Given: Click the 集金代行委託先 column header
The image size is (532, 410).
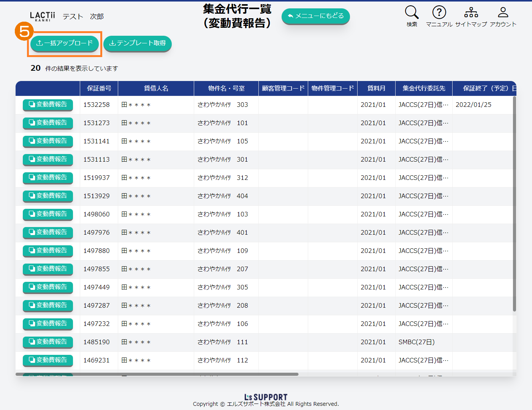Looking at the screenshot, I should click(424, 88).
